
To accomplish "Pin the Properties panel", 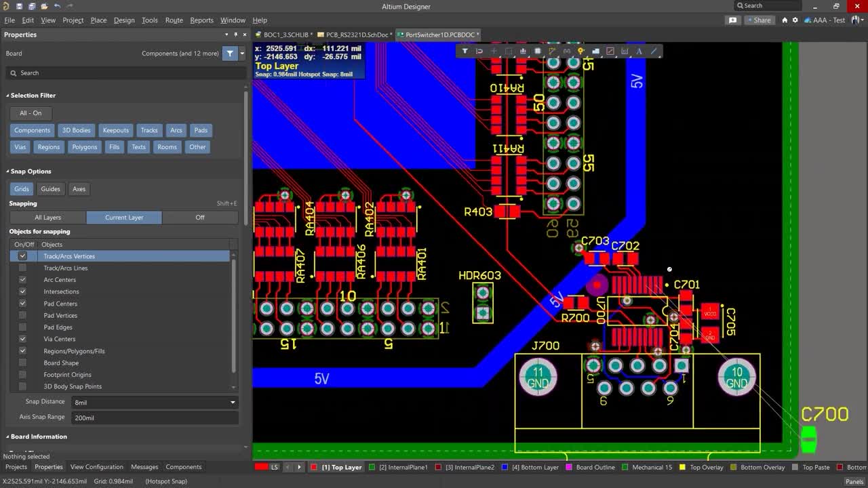I will pos(236,35).
